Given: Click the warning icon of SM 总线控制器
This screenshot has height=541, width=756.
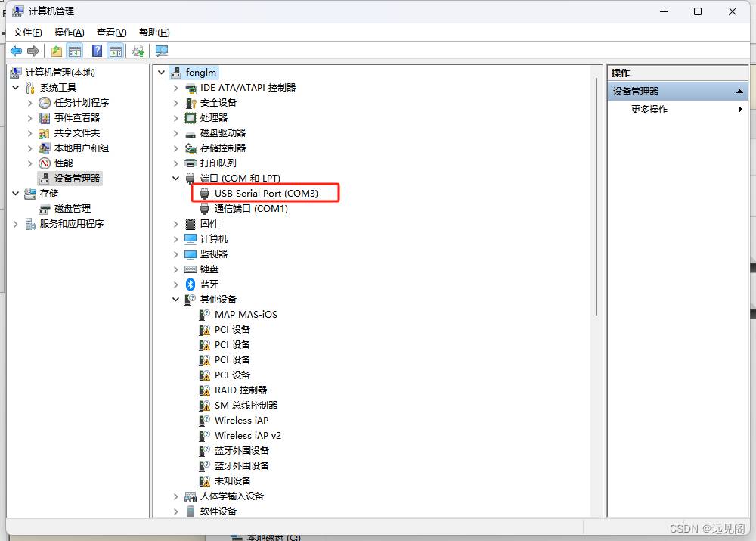Looking at the screenshot, I should [x=204, y=406].
